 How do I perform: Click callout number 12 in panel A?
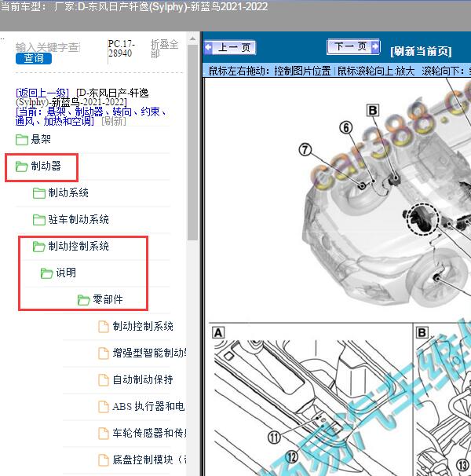[292, 457]
